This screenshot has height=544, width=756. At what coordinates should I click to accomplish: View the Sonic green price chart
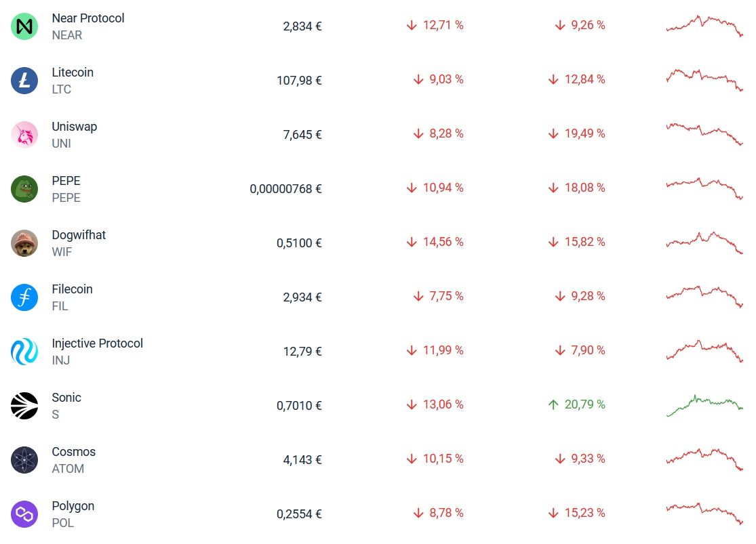(704, 404)
